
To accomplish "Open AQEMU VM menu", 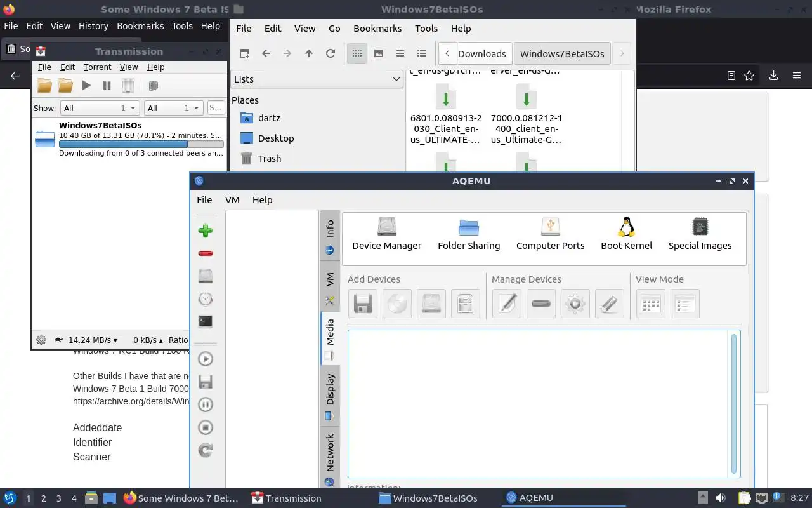I will point(232,199).
